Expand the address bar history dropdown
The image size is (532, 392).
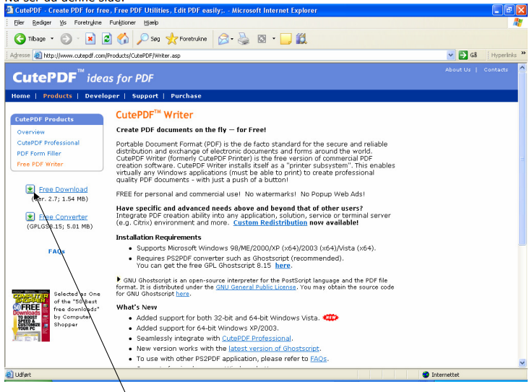tap(450, 55)
